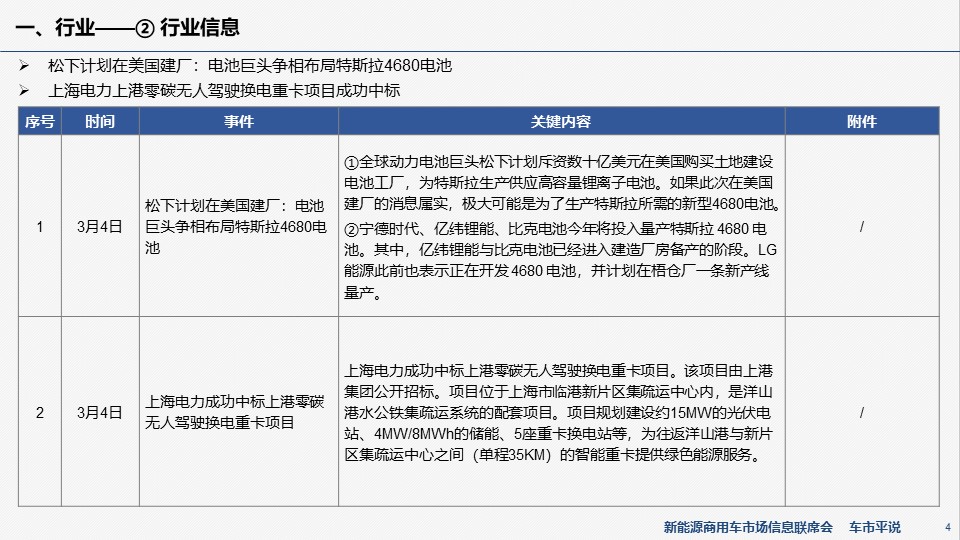Click paragraph starting '②宁德时代、亿纬锂能'
Screen dimensions: 960x540
[x=560, y=260]
